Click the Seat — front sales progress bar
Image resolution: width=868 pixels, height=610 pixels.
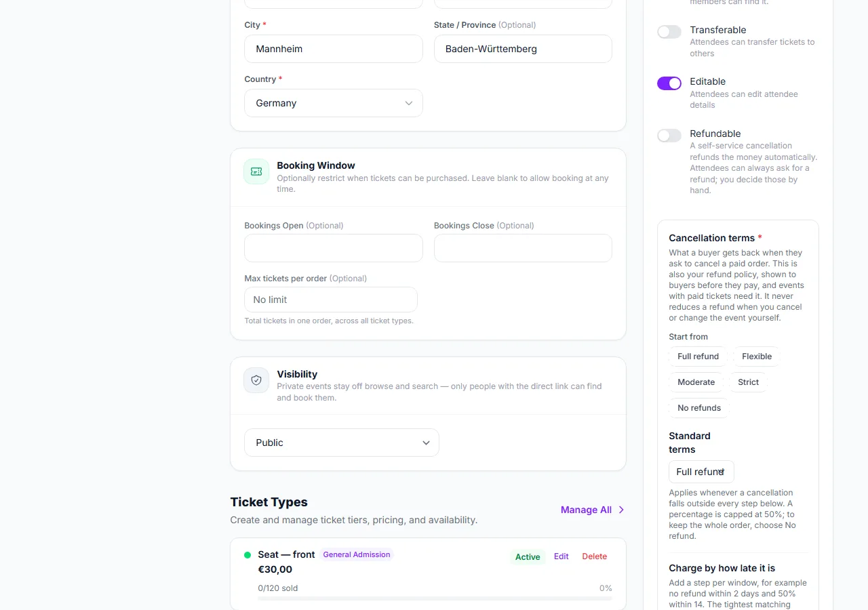[435, 598]
